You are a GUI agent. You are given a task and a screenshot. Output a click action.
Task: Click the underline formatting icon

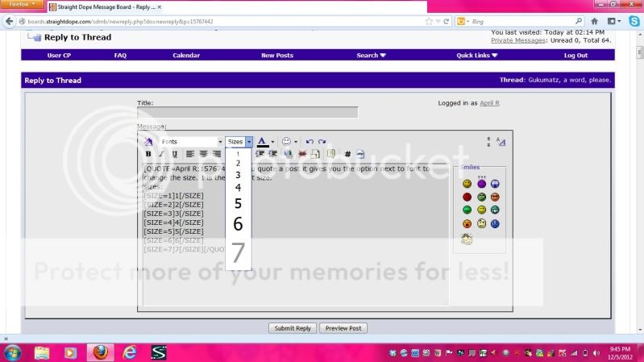[174, 154]
